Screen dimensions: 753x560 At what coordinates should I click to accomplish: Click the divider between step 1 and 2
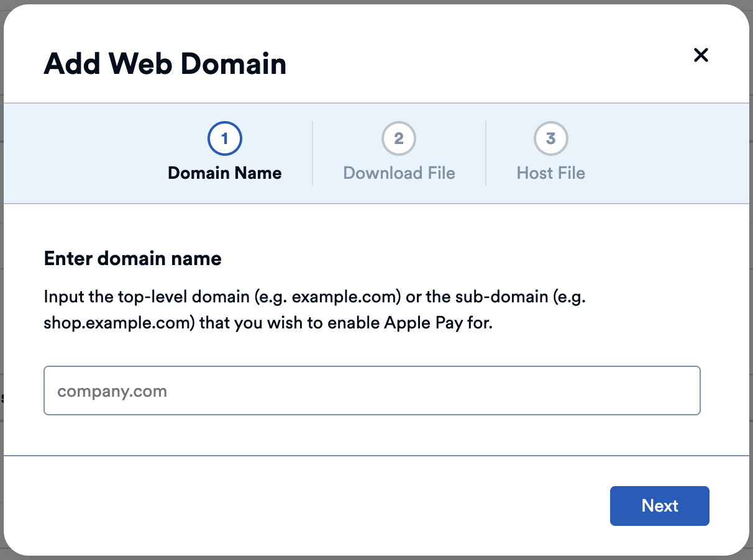tap(313, 153)
